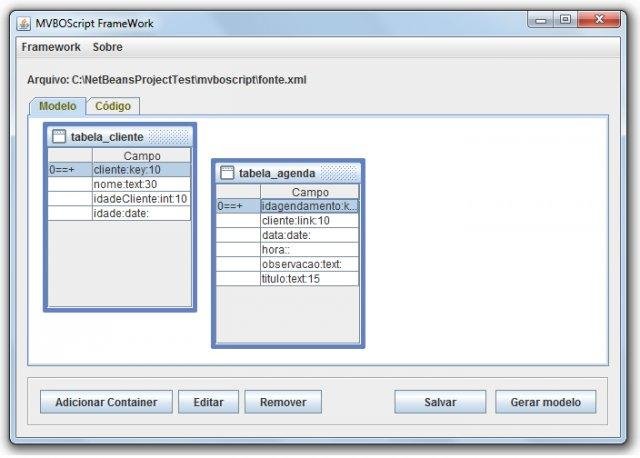
Task: Click the Java icon in title bar
Action: (24, 23)
